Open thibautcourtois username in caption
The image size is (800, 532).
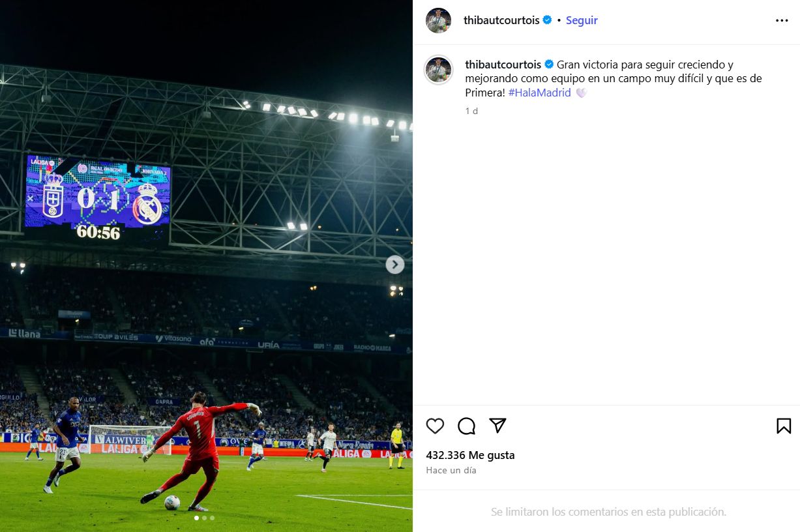click(503, 65)
